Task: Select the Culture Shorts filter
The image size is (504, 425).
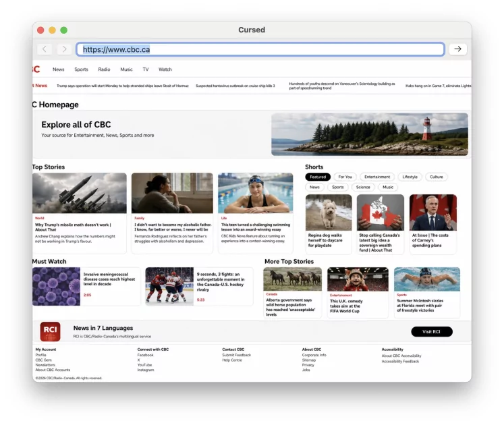Action: [436, 177]
